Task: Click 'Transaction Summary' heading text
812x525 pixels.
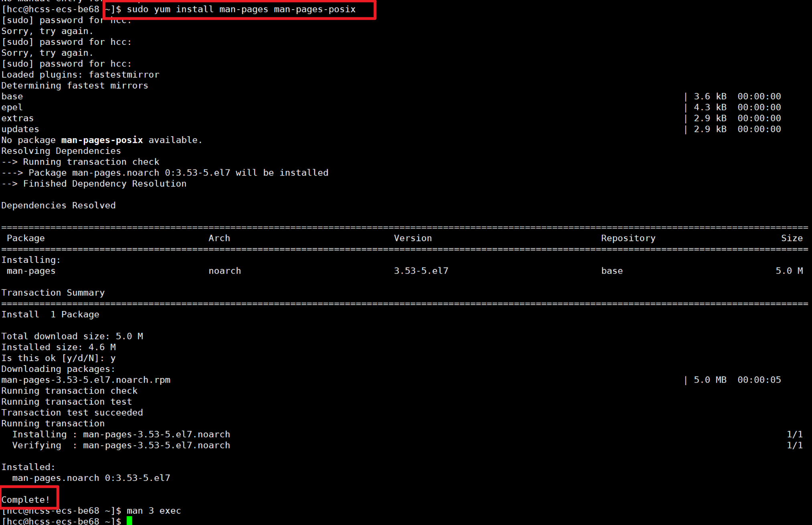Action: point(53,293)
